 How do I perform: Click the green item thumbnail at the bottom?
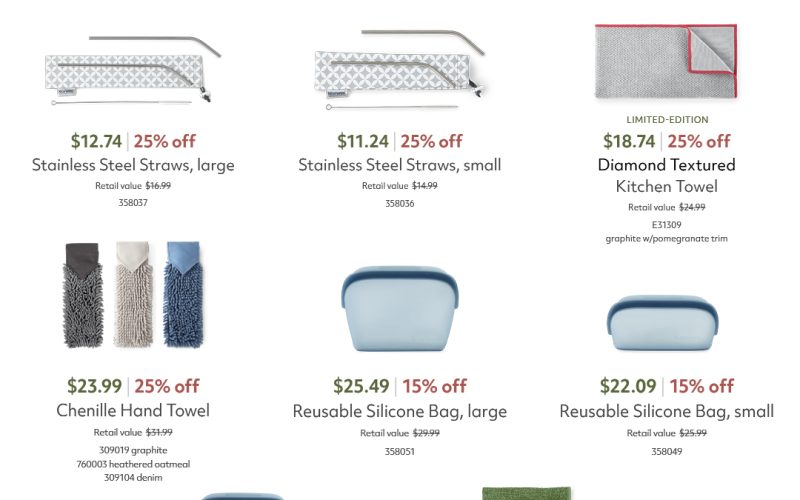coord(527,494)
